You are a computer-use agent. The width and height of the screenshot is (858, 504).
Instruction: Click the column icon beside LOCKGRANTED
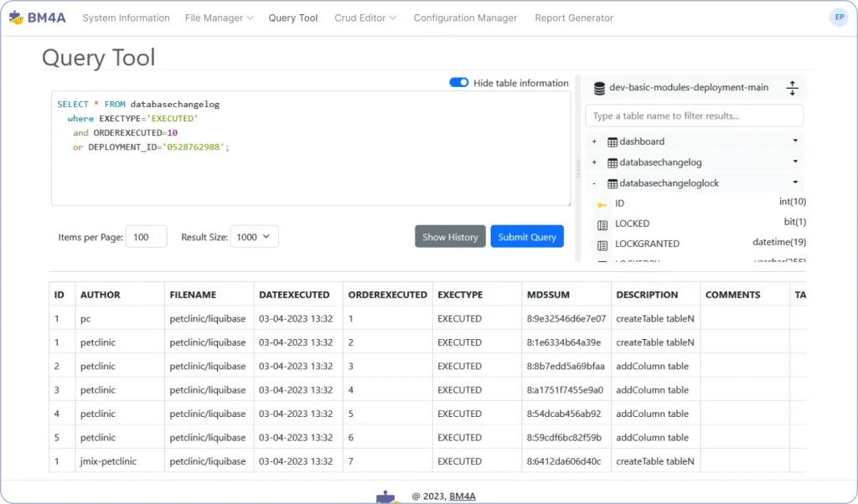(x=602, y=245)
